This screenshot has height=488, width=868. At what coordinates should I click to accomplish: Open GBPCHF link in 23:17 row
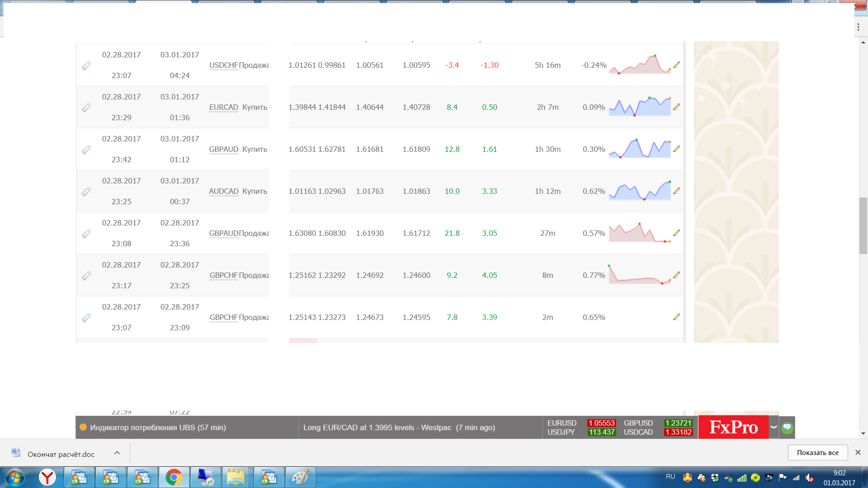click(223, 275)
